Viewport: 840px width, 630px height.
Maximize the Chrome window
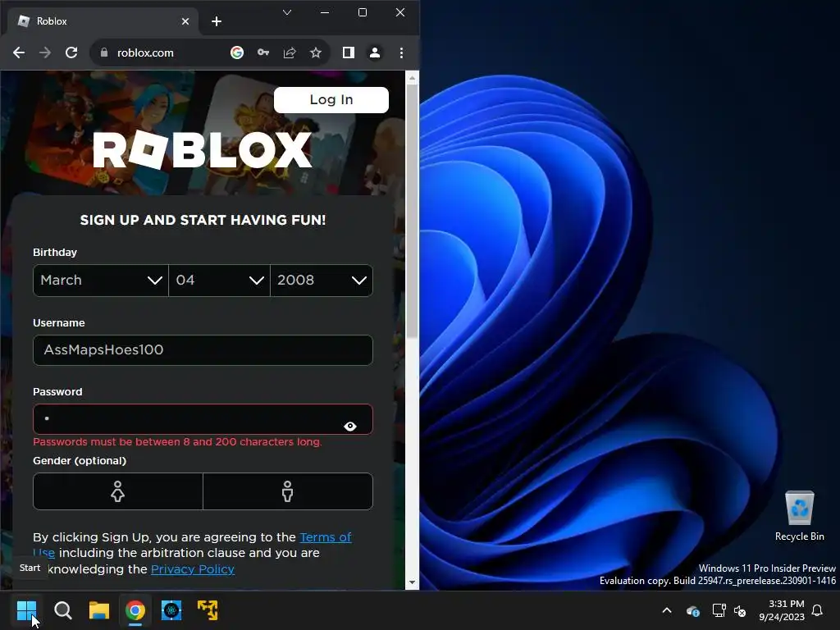click(x=363, y=12)
